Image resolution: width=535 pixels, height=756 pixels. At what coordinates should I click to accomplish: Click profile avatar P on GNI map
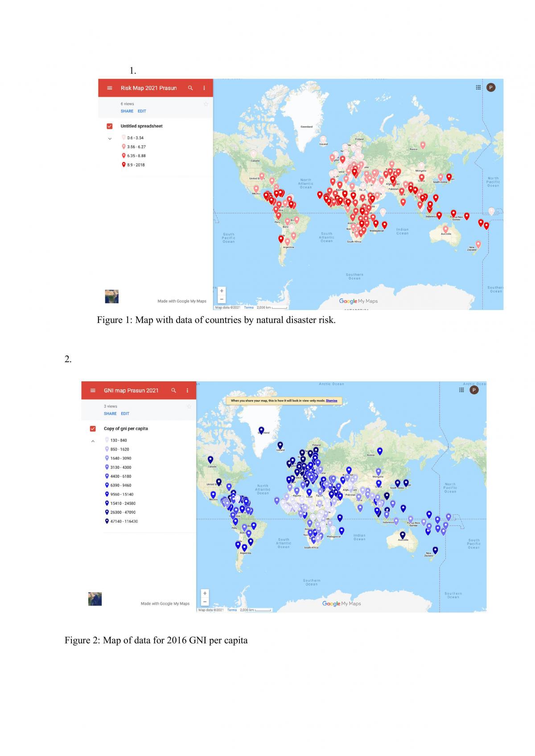pyautogui.click(x=474, y=390)
